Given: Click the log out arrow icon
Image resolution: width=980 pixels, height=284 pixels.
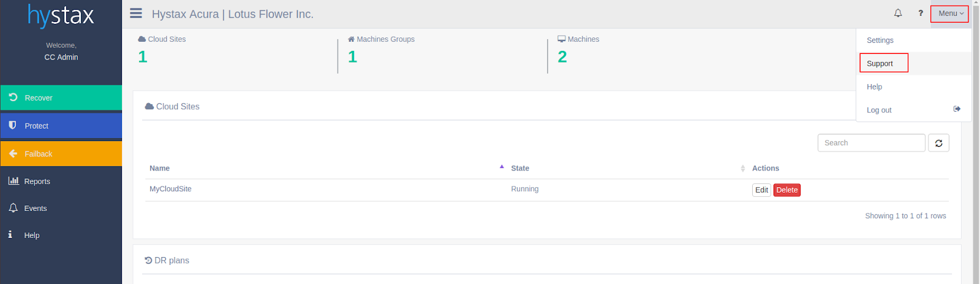Looking at the screenshot, I should click(957, 109).
